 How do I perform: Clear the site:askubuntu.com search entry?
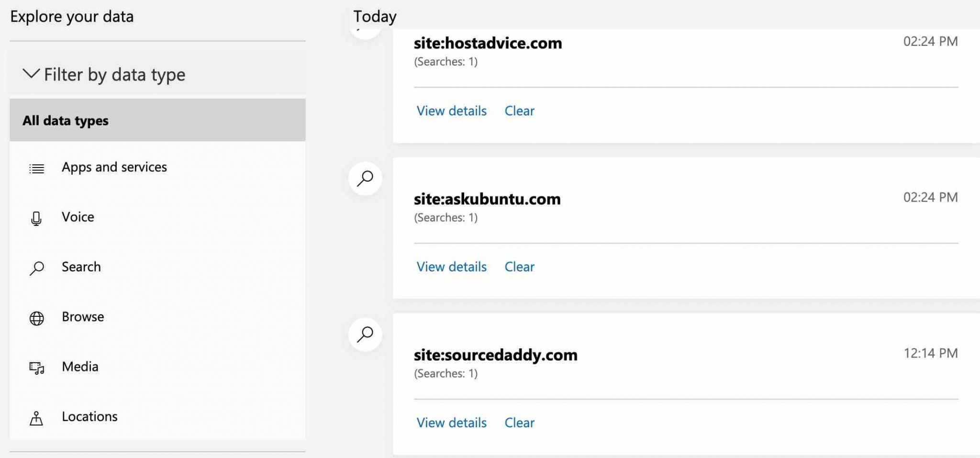519,267
